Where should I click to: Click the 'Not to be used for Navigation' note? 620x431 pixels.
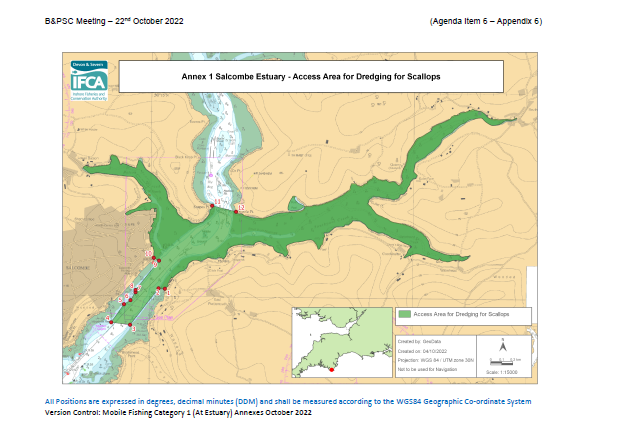[x=427, y=369]
